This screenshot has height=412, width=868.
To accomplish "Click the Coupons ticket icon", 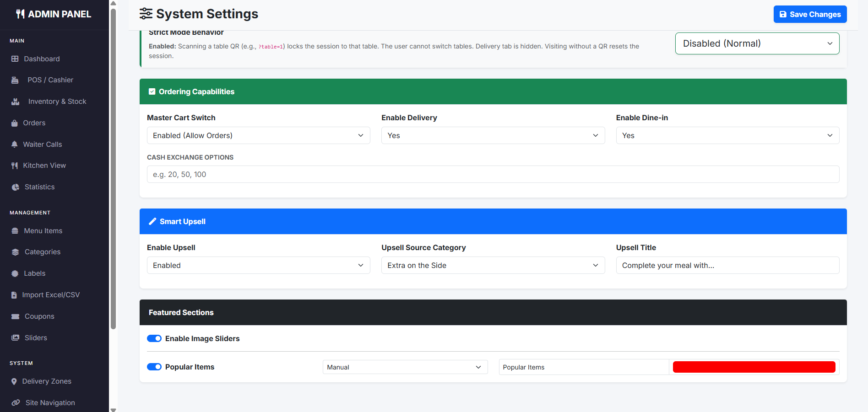I will point(16,316).
